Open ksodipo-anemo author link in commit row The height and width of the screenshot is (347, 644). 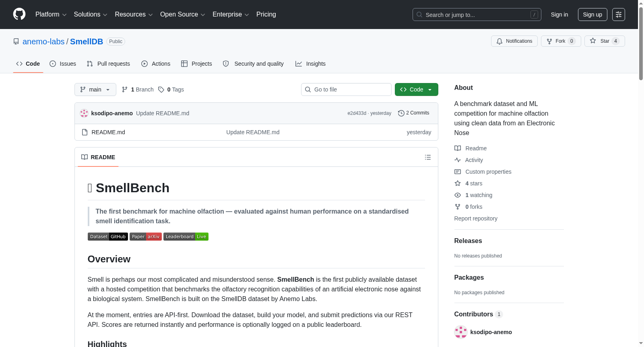112,113
